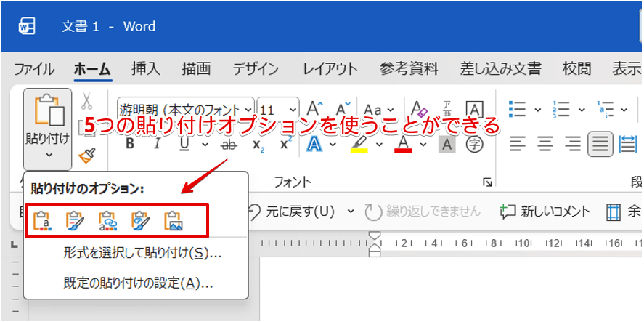
Task: Choose Link and Merge Formatting paste option
Action: pyautogui.click(x=140, y=220)
